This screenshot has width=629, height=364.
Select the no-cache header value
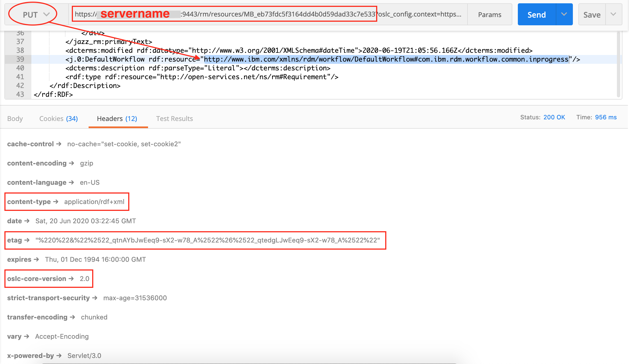[x=124, y=144]
